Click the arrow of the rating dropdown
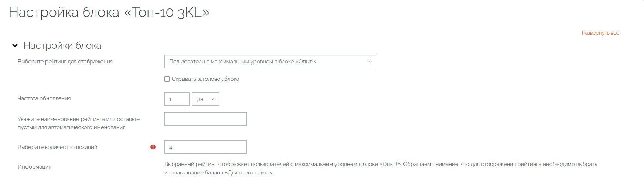Screen dimensions: 644x180 point(370,62)
